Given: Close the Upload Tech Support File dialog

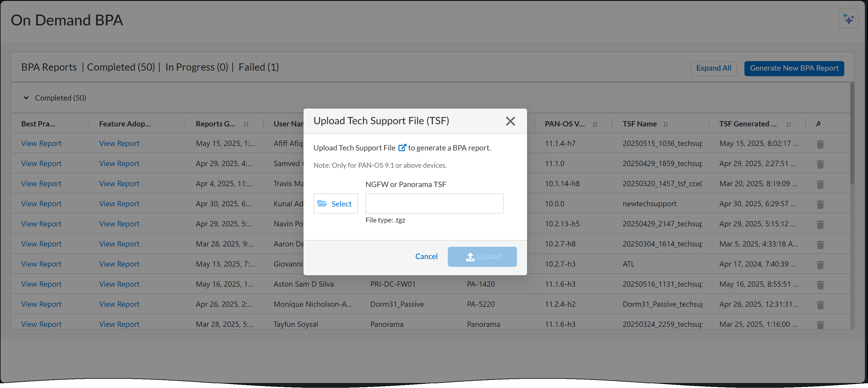Looking at the screenshot, I should (510, 121).
